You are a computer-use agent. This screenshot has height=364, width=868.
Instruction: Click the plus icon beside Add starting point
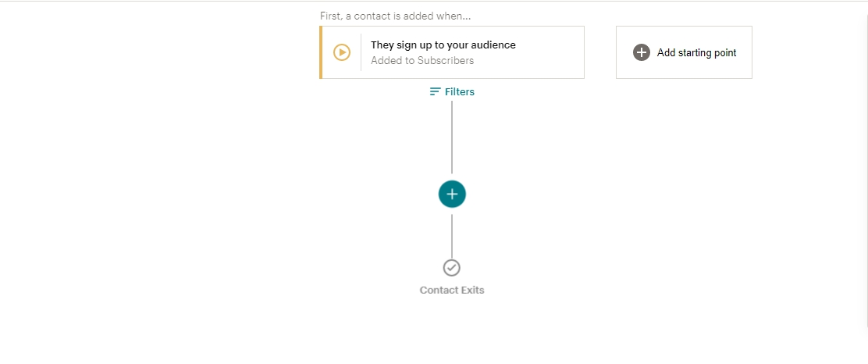[x=642, y=52]
